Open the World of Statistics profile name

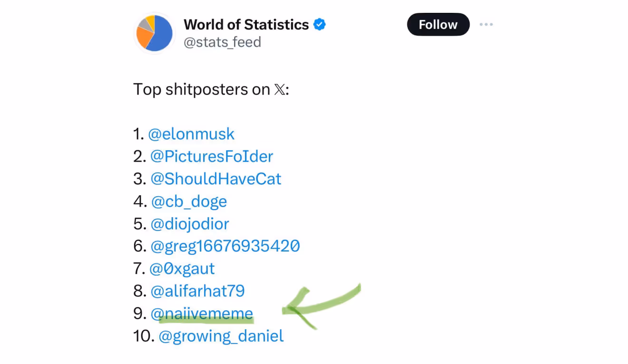coord(246,25)
